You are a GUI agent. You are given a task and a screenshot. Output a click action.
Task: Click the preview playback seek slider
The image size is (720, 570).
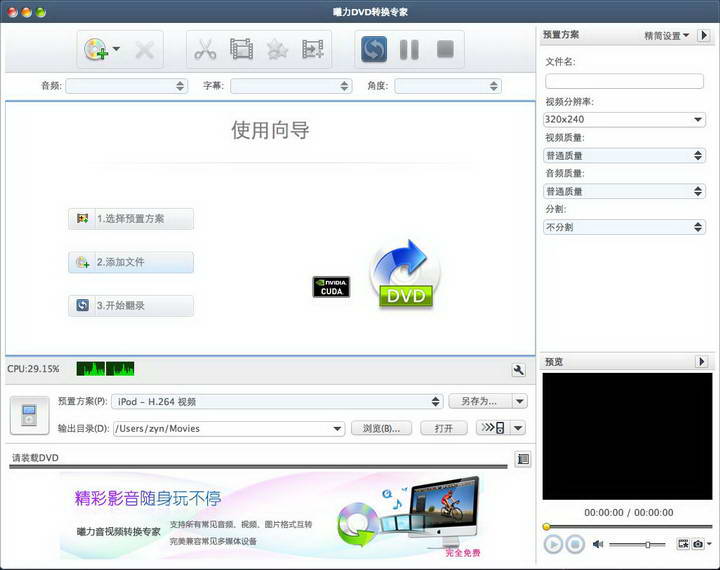pos(627,526)
